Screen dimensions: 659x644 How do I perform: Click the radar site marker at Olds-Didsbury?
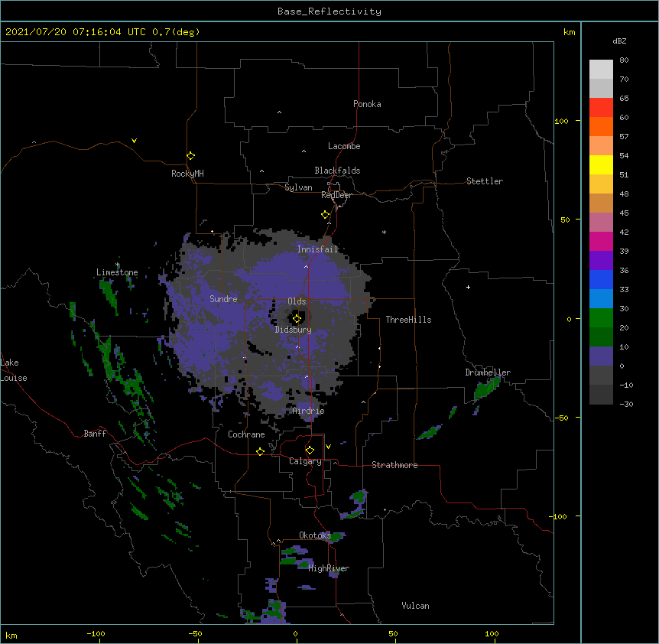coord(297,319)
